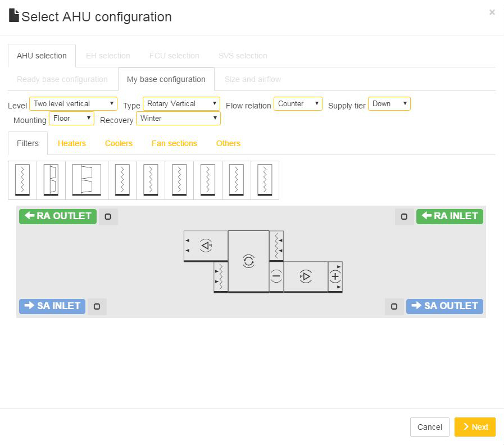Open the Recovery dropdown set to Winter

(178, 119)
